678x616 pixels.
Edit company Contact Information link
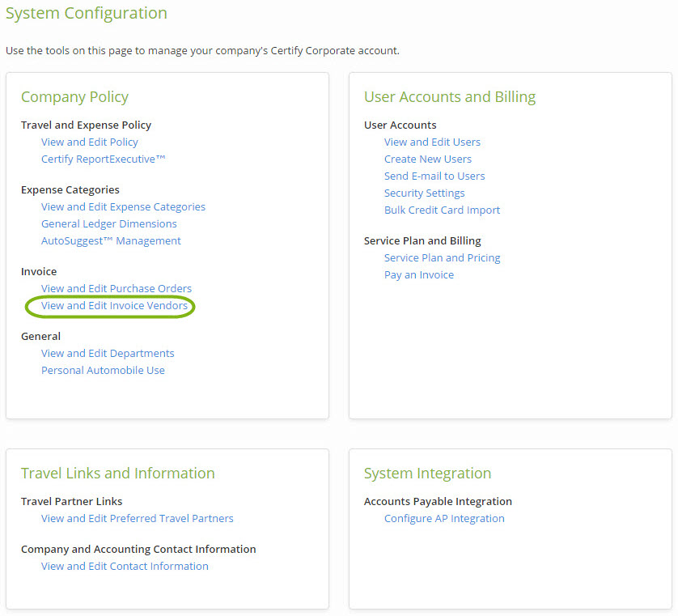[x=125, y=566]
